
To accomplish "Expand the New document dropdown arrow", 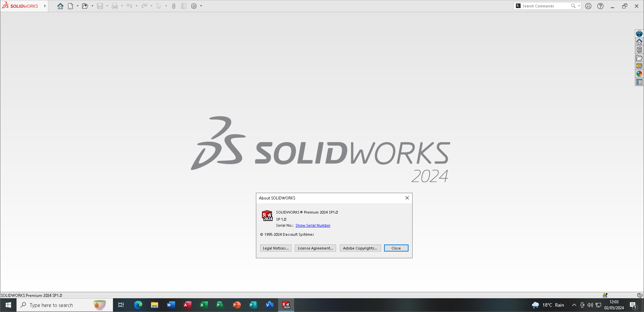I will [77, 6].
